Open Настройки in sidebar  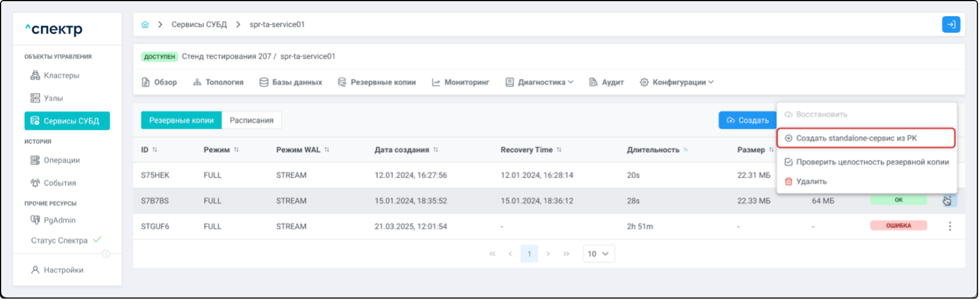point(63,270)
